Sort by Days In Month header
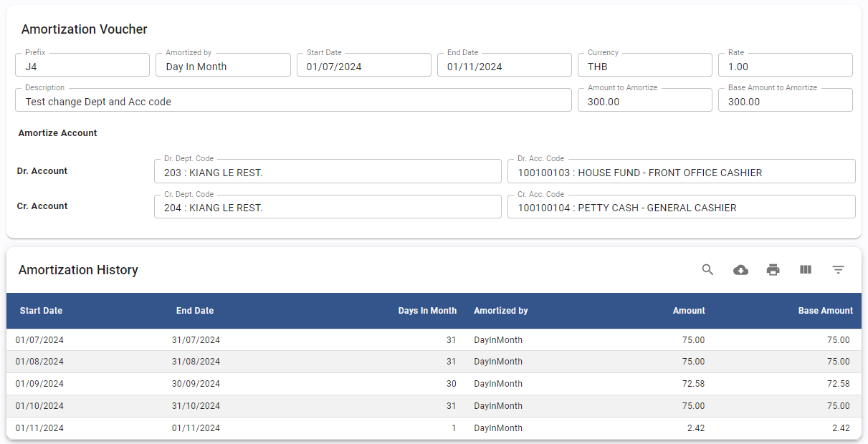 [427, 311]
